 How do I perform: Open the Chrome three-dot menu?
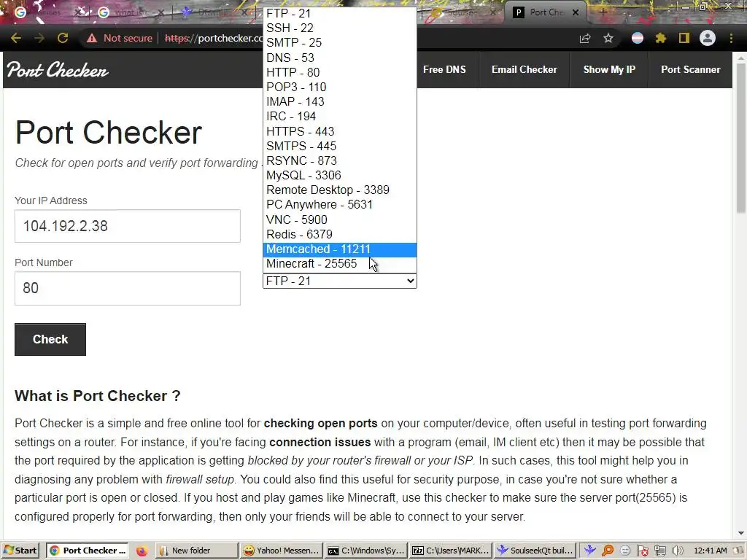[731, 38]
